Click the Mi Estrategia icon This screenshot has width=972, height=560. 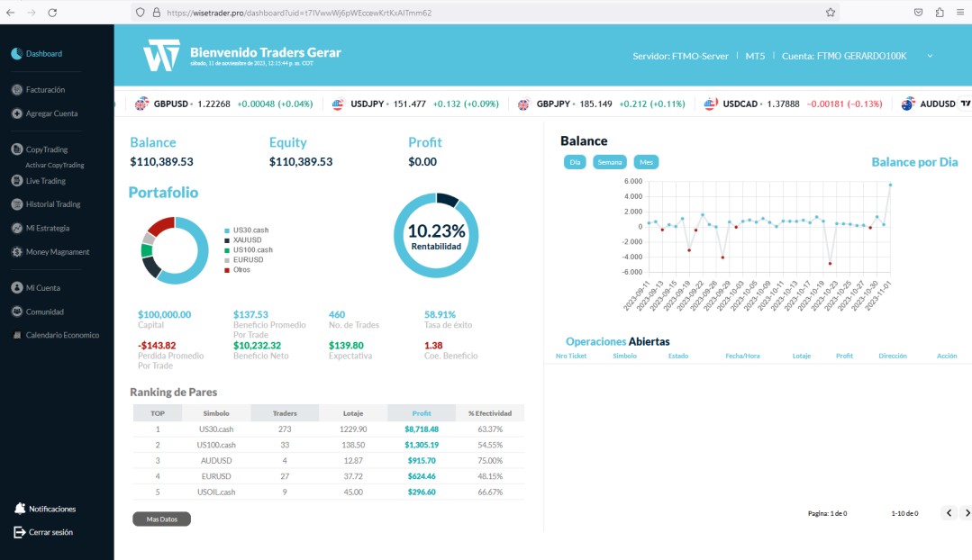click(x=17, y=228)
